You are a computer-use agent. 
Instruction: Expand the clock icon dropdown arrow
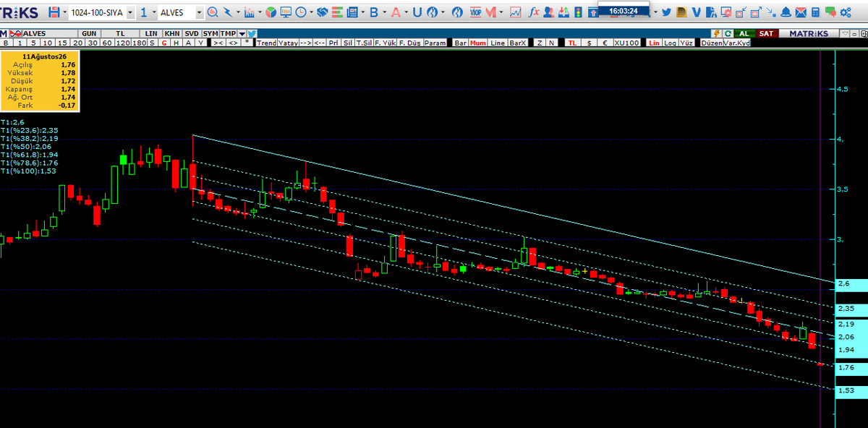click(311, 12)
